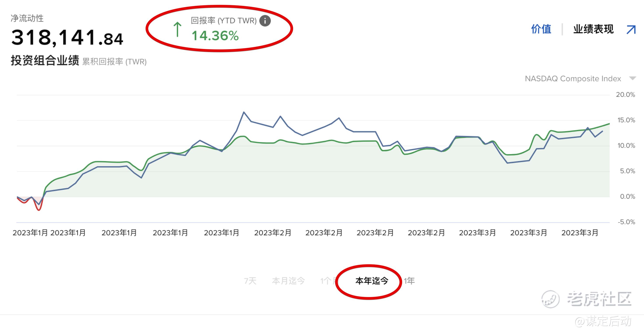Click the blue expand arrow icon
The image size is (644, 336).
click(x=631, y=30)
